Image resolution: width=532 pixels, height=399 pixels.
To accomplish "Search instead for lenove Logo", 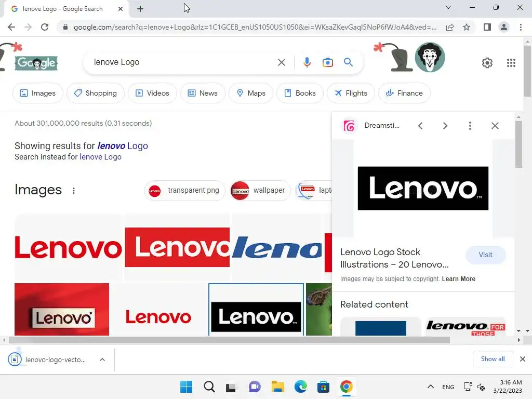I will point(100,157).
